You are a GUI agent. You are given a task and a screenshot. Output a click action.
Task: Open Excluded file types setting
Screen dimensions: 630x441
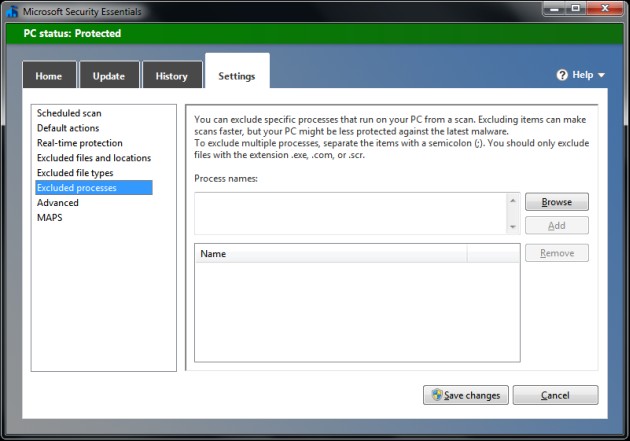point(75,173)
